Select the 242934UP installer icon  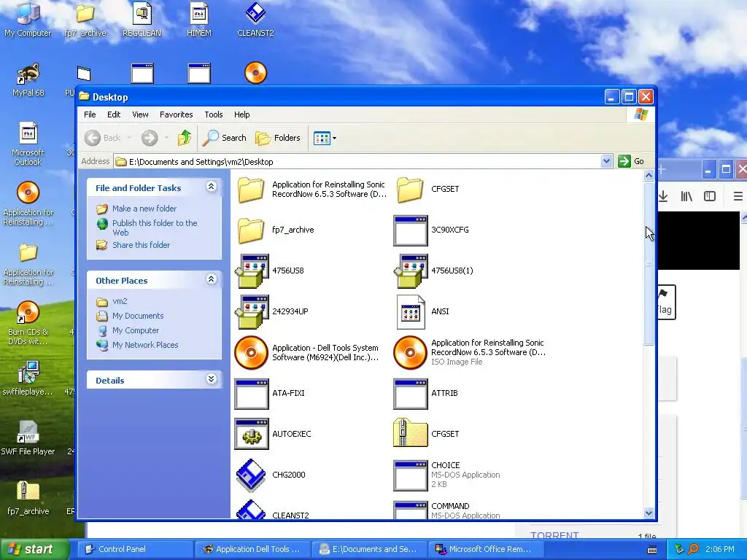pos(251,312)
